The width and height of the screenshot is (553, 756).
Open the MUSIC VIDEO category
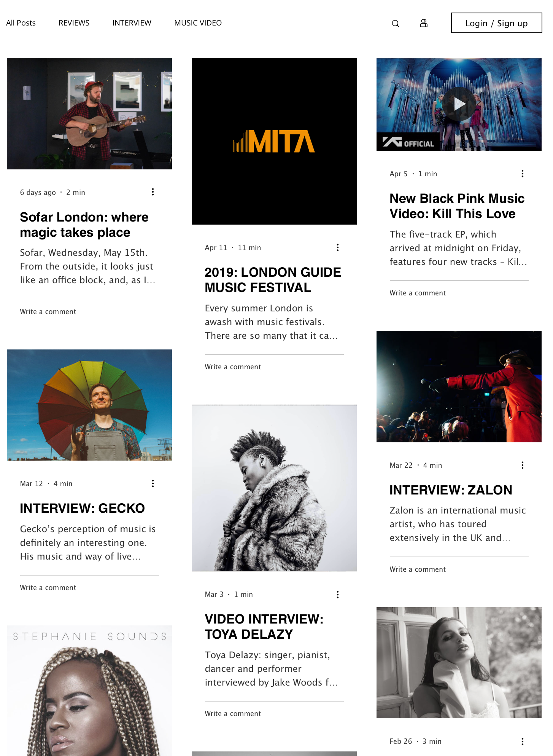[x=198, y=23]
